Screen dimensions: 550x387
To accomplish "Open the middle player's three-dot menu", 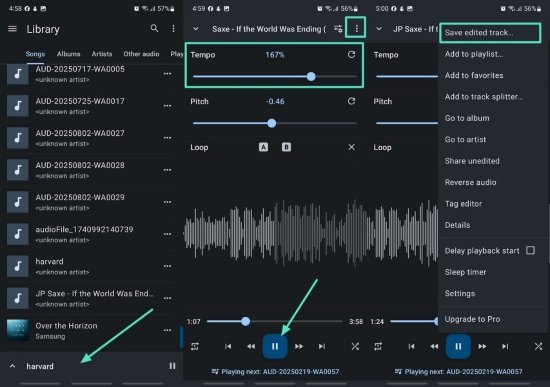I will 356,29.
